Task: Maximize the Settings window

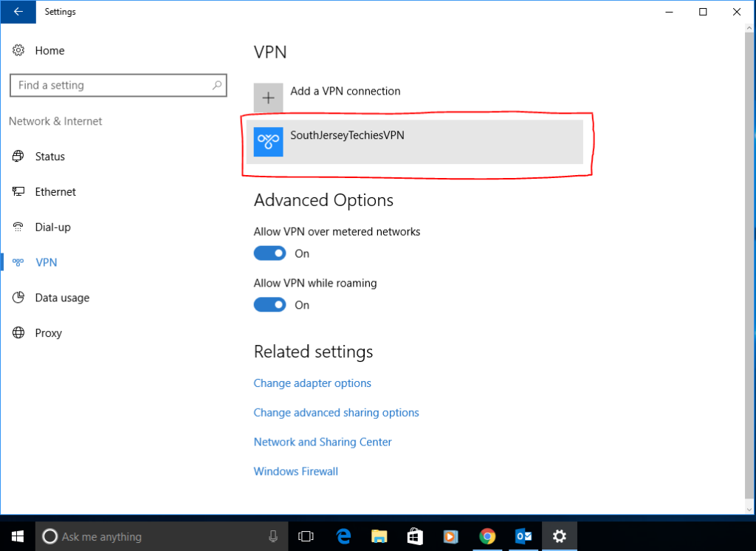Action: (703, 12)
